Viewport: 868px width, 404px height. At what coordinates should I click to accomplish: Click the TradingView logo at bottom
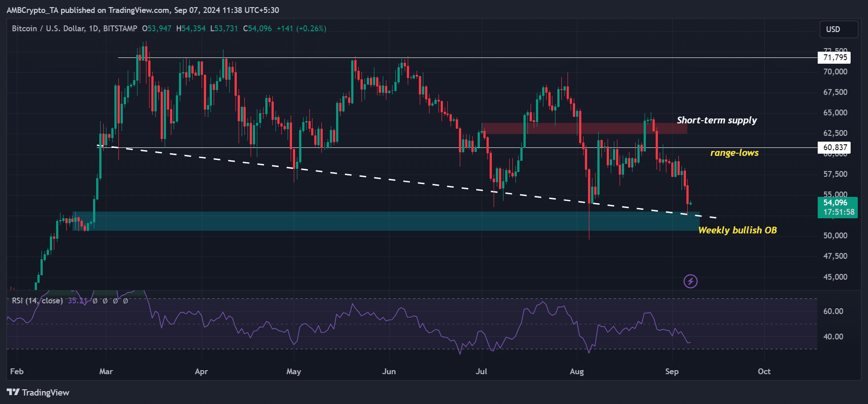(x=38, y=392)
